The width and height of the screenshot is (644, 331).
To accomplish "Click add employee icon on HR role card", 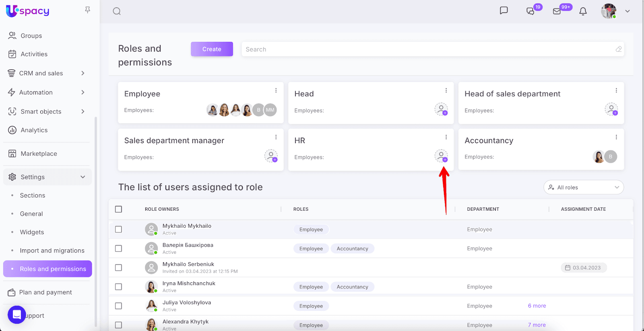I will point(441,156).
